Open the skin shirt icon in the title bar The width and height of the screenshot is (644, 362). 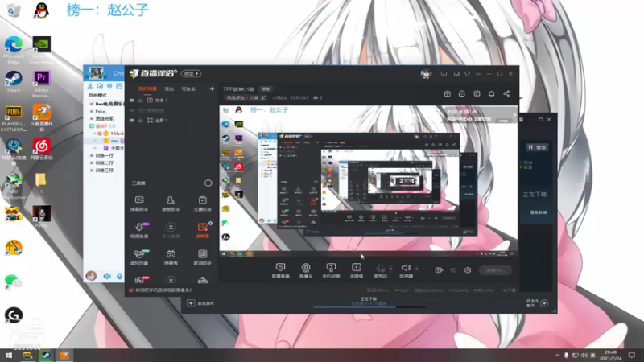467,74
